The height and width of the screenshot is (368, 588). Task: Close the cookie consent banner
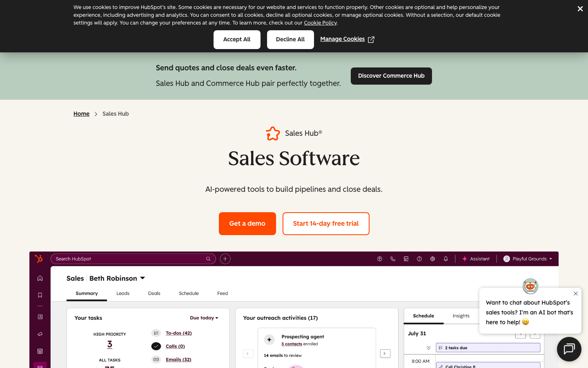tap(580, 9)
